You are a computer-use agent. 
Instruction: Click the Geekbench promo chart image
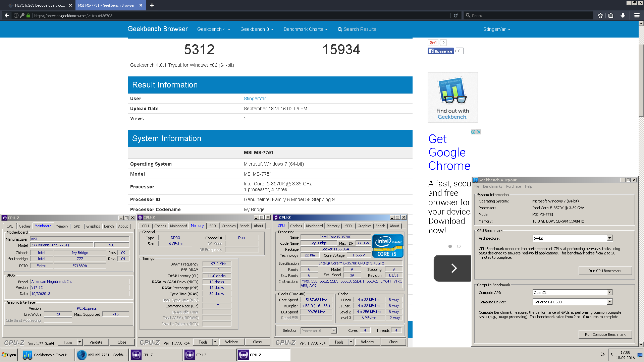452,98
